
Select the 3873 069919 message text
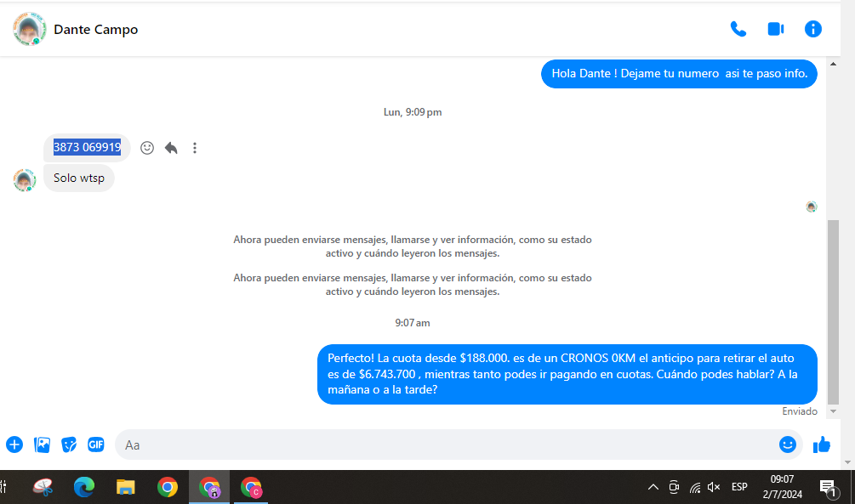[x=88, y=147]
